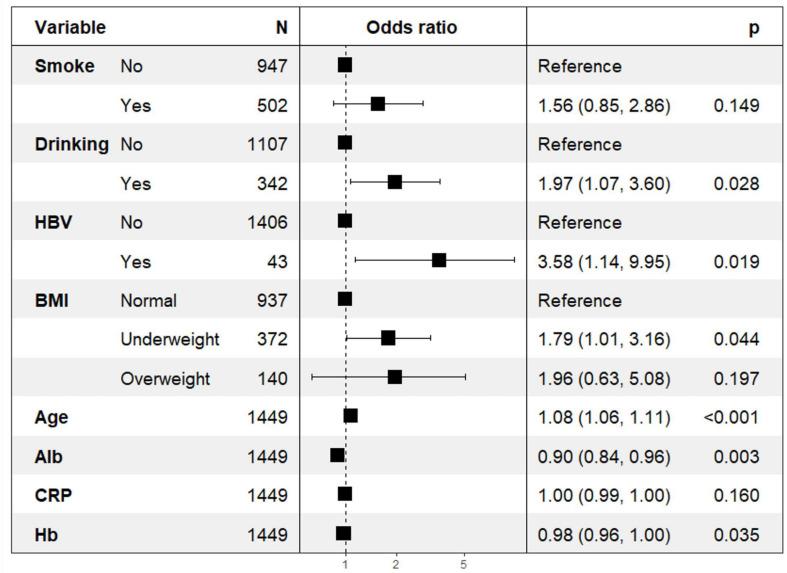This screenshot has height=573, width=787.
Task: Click the Drinking variable label
Action: tap(72, 144)
